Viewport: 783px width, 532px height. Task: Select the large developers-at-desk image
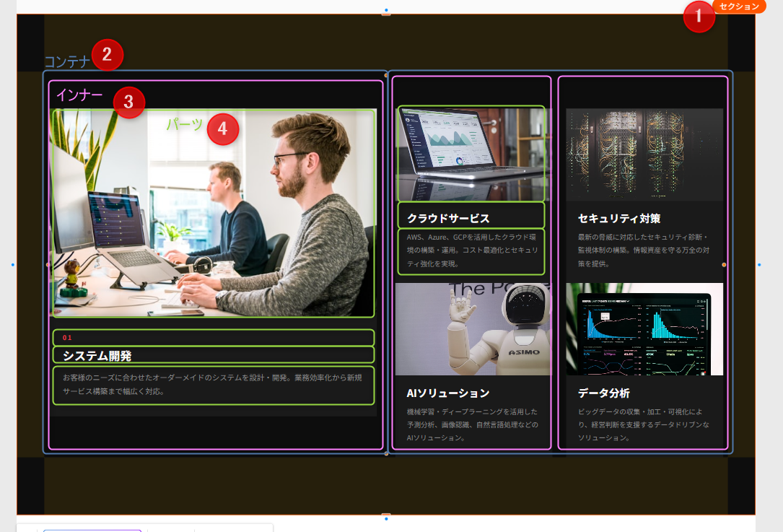click(213, 217)
